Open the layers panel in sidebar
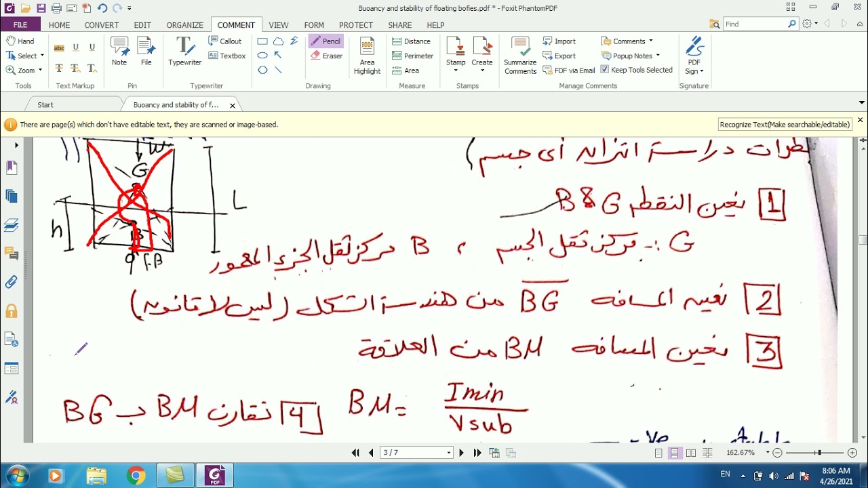This screenshot has width=868, height=488. (x=11, y=225)
